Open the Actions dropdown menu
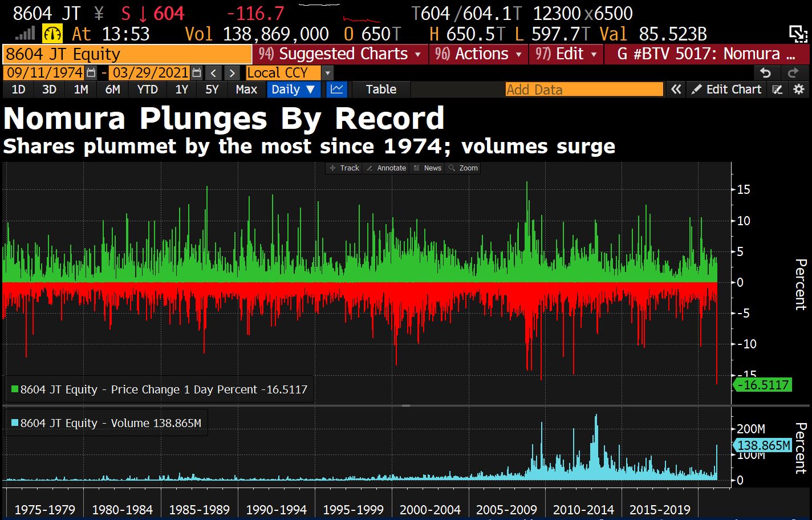Screen dimensions: 812x520 pos(479,54)
